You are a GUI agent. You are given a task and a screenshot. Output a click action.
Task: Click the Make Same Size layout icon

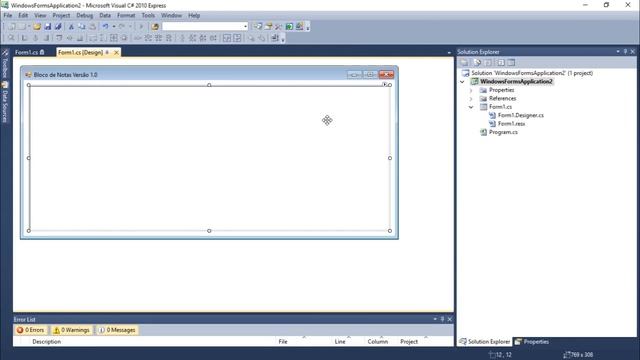(114, 38)
